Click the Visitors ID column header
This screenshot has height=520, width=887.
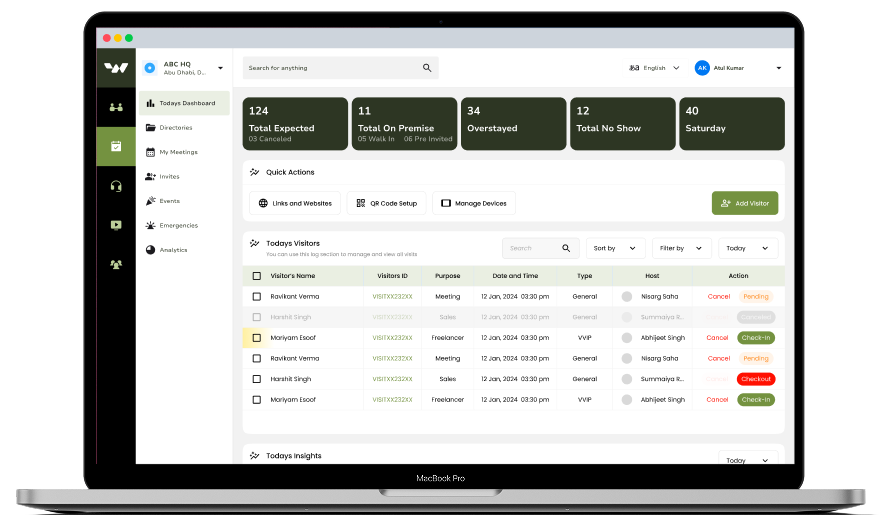[393, 276]
